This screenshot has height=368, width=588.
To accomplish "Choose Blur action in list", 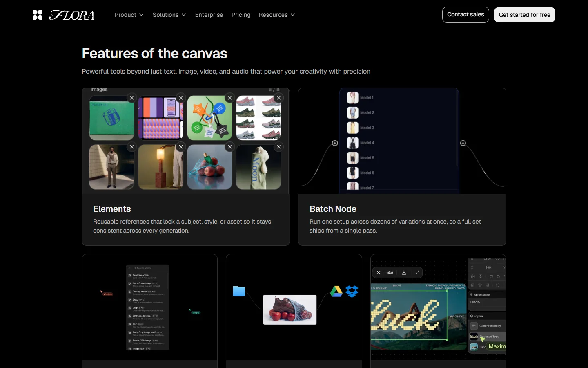I will pyautogui.click(x=147, y=325).
